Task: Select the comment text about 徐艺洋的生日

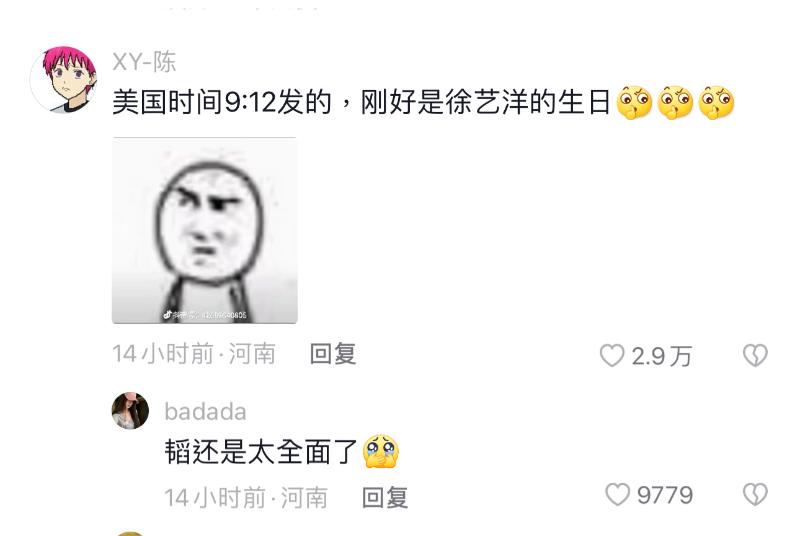Action: [x=361, y=103]
